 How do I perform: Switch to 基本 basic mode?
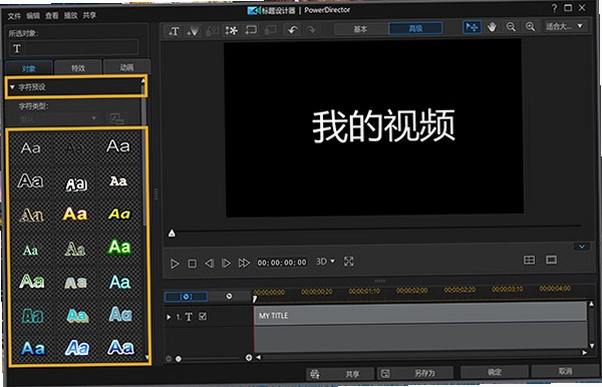(x=361, y=29)
